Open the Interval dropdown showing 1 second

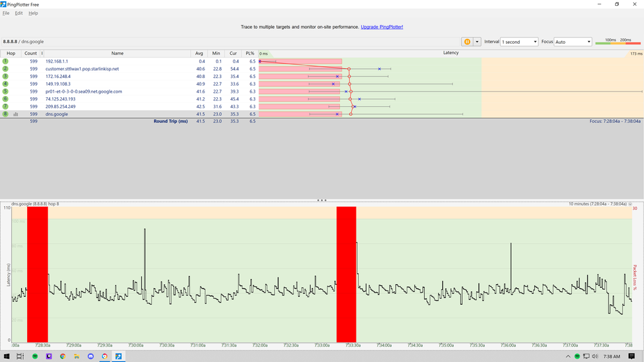click(x=519, y=42)
